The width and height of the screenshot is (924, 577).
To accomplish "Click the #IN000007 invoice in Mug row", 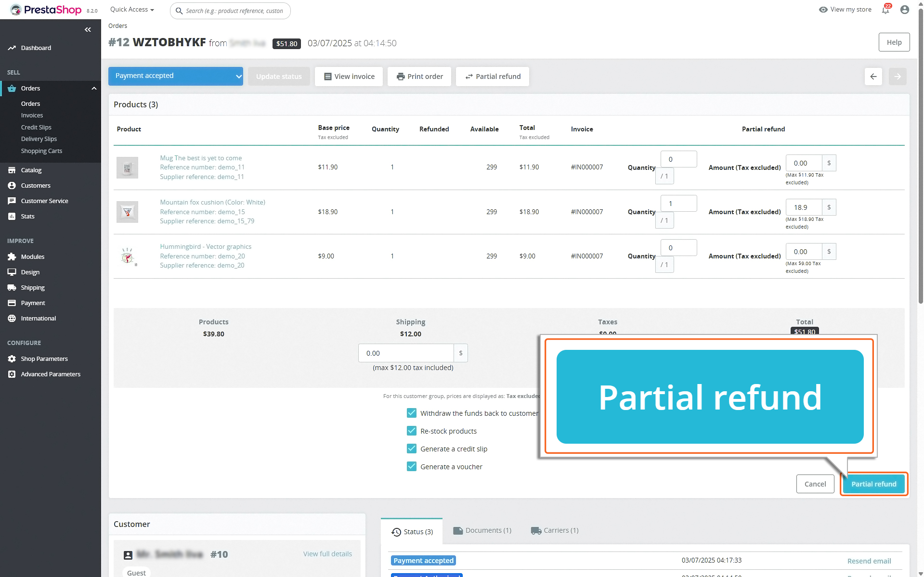I will click(587, 167).
